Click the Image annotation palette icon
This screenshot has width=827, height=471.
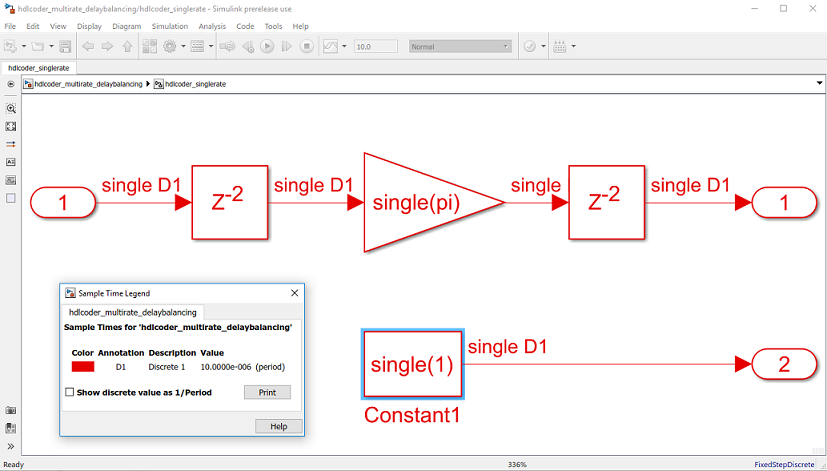[x=11, y=180]
